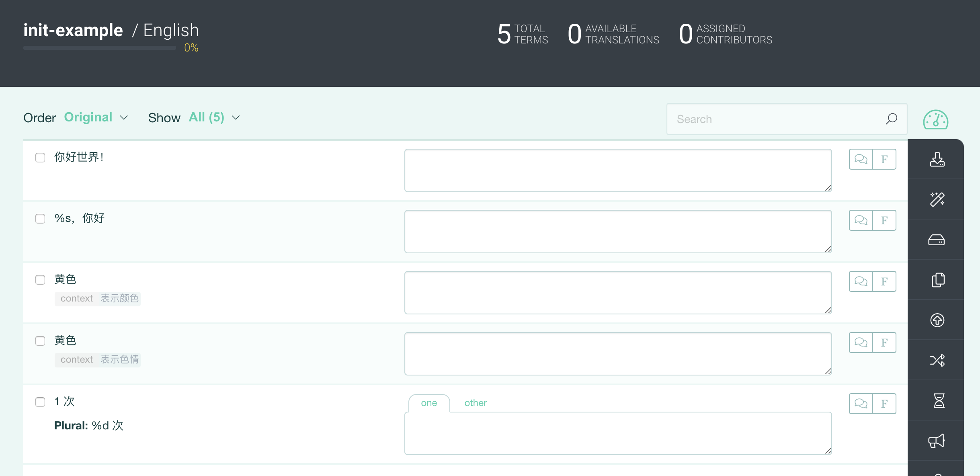The width and height of the screenshot is (980, 476).
Task: Click the shuffle arrows sidebar icon
Action: (x=937, y=360)
